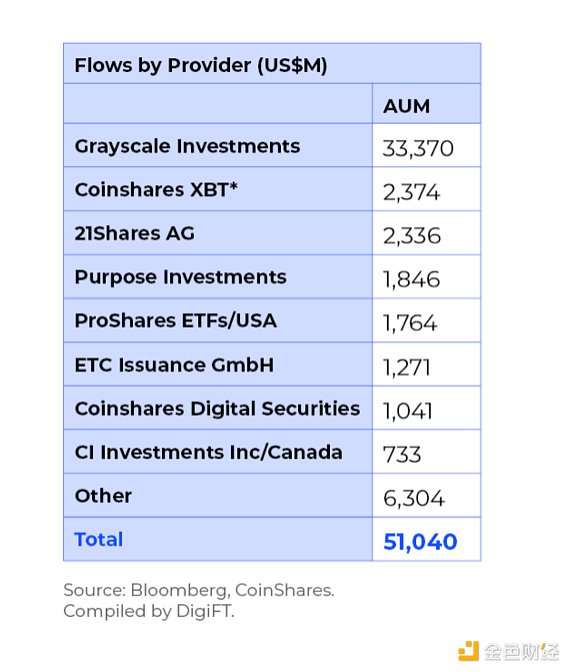Select the AUM value 733
570x672 pixels.
(x=402, y=455)
